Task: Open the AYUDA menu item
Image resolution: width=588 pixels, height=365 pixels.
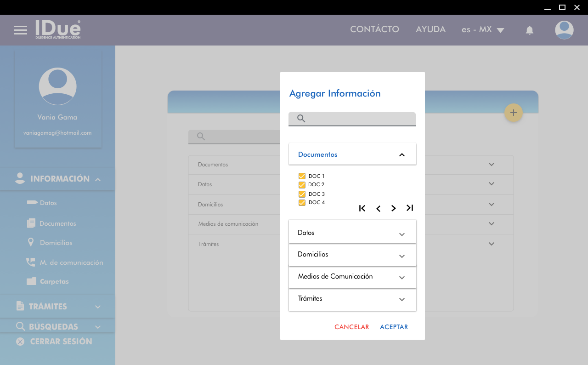Action: (x=430, y=29)
